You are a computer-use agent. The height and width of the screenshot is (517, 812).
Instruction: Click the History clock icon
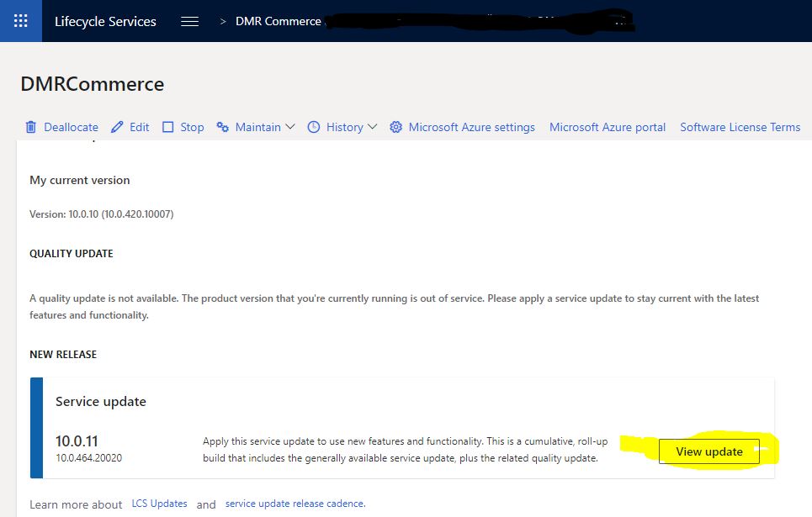[313, 127]
